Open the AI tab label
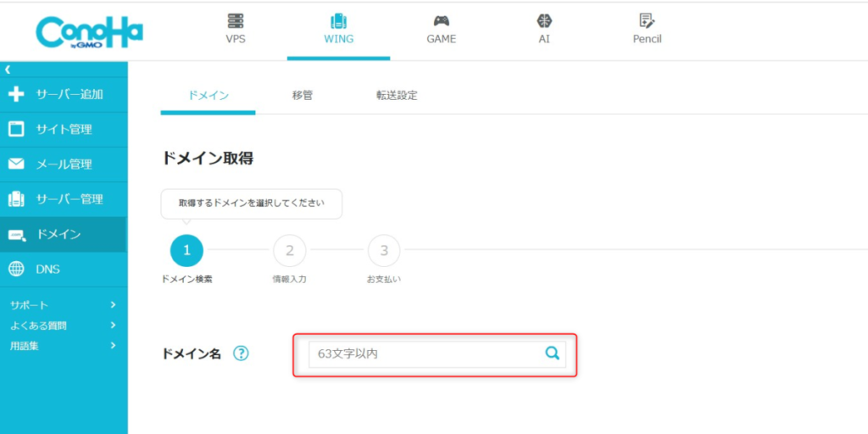 pyautogui.click(x=544, y=39)
